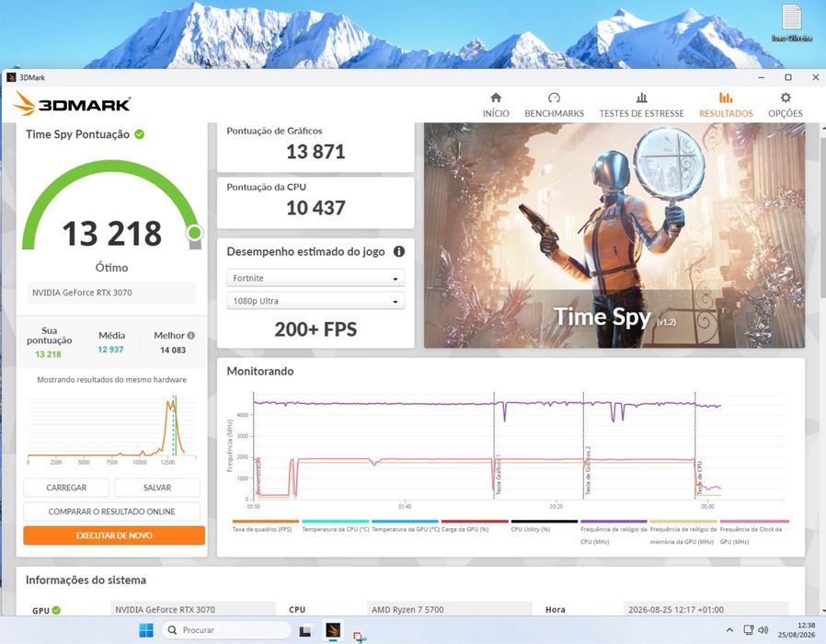Image resolution: width=826 pixels, height=644 pixels.
Task: Click the NVIDIA GeForce RTX 3070 label under Ótimo
Action: coord(111,293)
